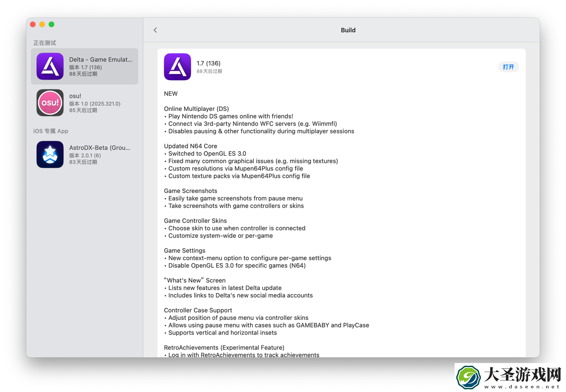Image resolution: width=566 pixels, height=392 pixels.
Task: Click 'Lists new features in latest Delta update'
Action: pos(223,288)
